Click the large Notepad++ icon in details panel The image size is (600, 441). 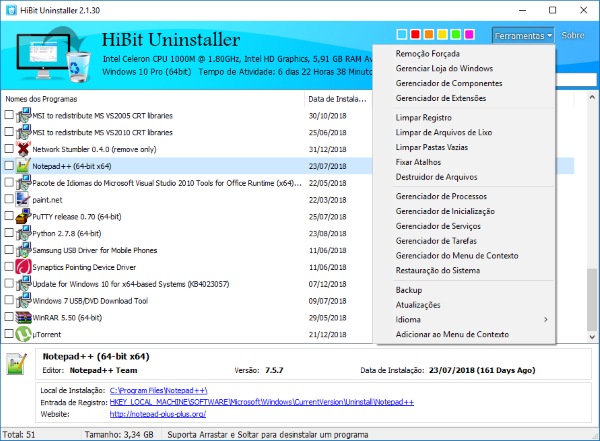[17, 364]
